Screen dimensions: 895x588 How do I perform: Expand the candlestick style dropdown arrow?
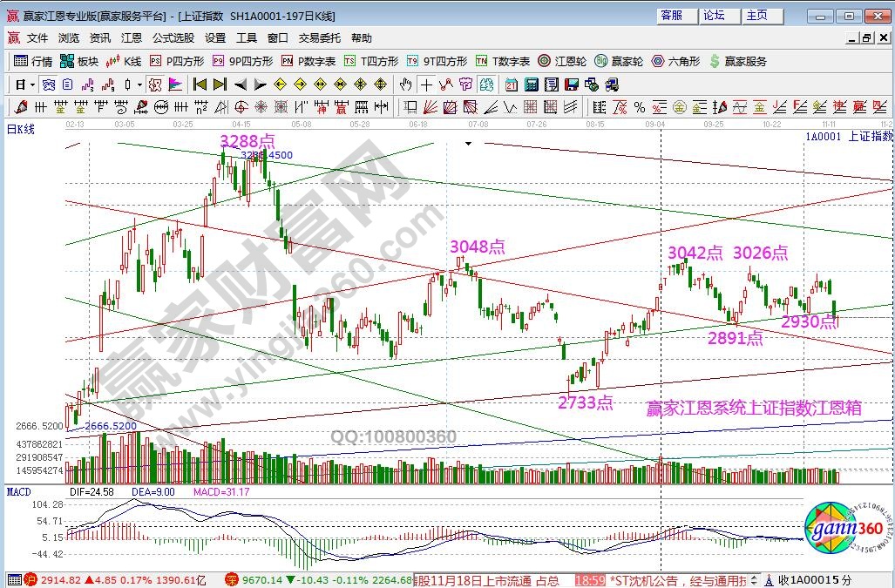point(140,84)
